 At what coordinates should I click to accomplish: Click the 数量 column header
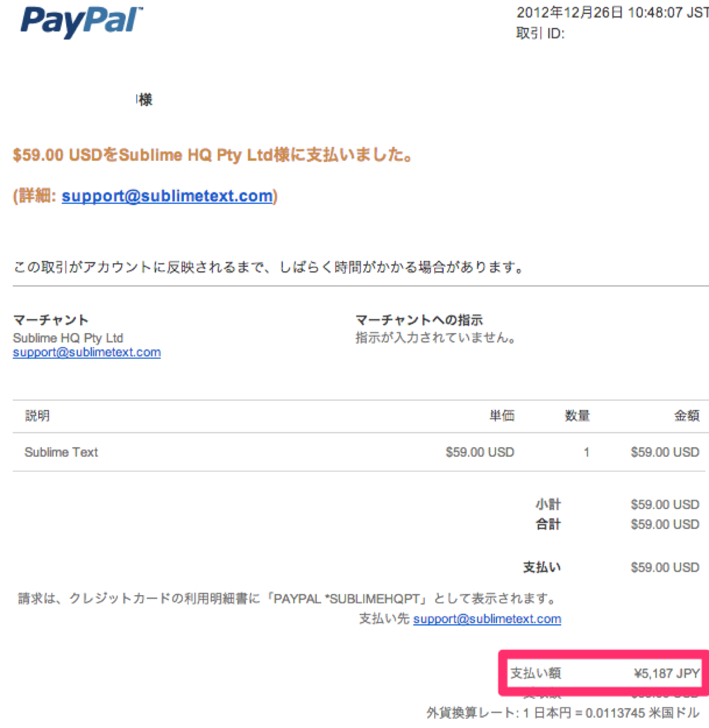click(577, 416)
